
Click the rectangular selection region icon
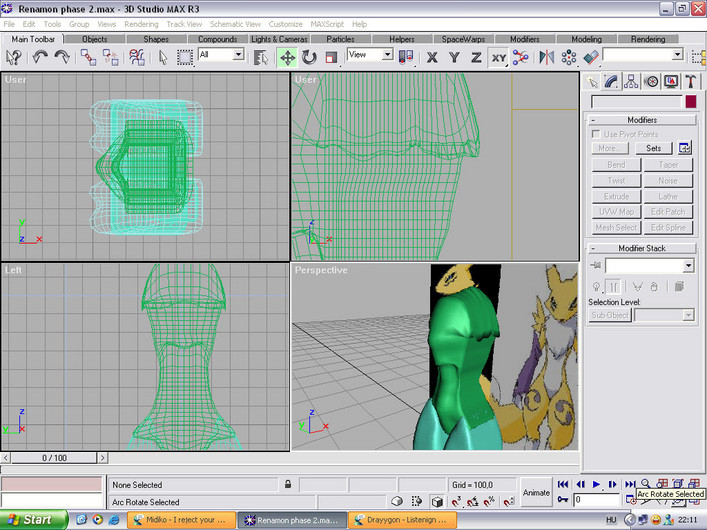pos(184,57)
